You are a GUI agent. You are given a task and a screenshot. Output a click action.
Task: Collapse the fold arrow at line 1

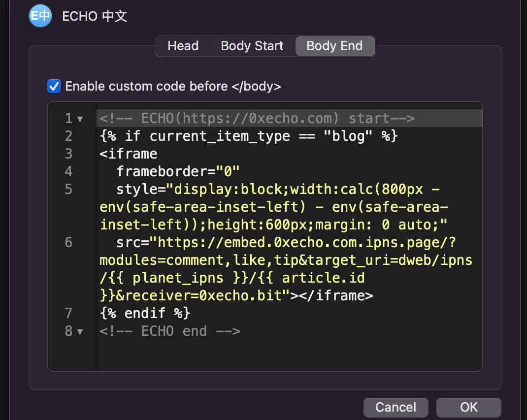pyautogui.click(x=80, y=119)
